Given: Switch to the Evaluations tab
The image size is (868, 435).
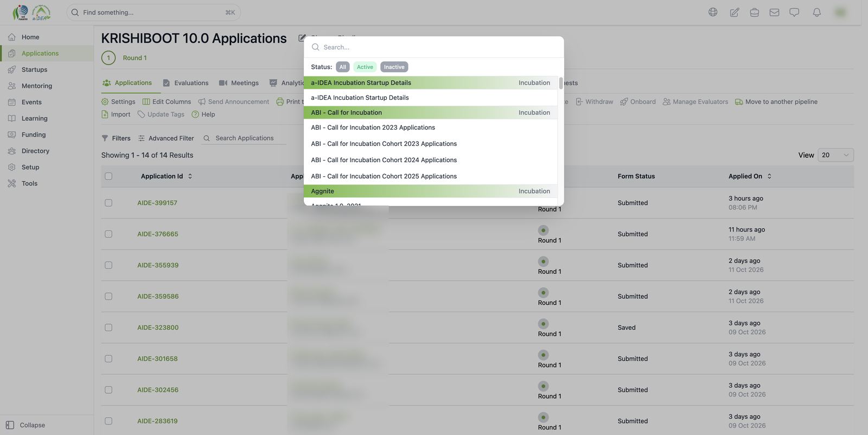Looking at the screenshot, I should point(186,83).
